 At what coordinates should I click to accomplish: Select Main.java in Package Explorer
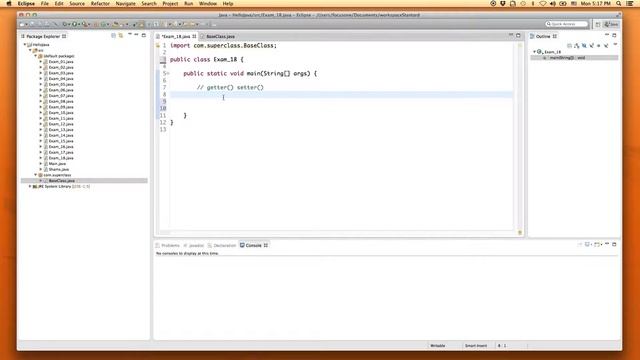click(x=57, y=164)
